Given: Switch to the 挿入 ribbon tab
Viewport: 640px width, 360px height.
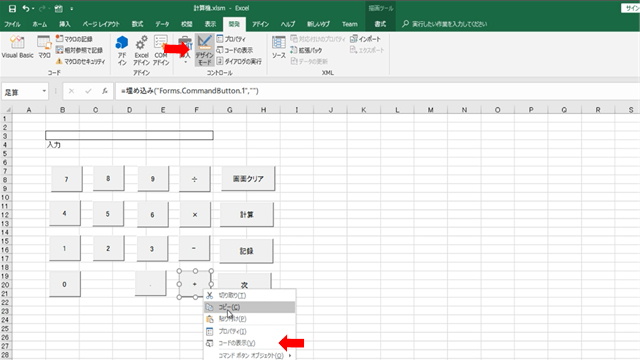Looking at the screenshot, I should [x=64, y=24].
